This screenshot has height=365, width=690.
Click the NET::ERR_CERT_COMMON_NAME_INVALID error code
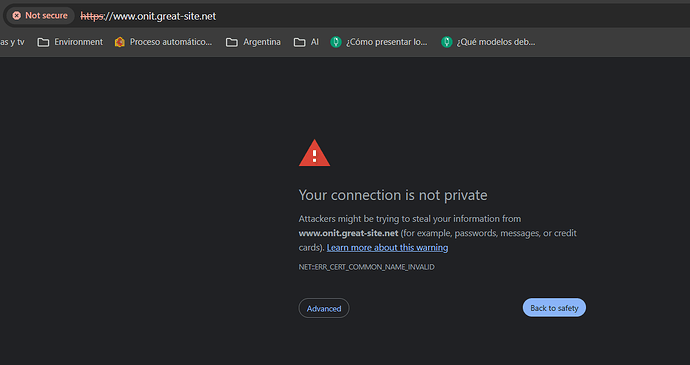click(x=367, y=267)
